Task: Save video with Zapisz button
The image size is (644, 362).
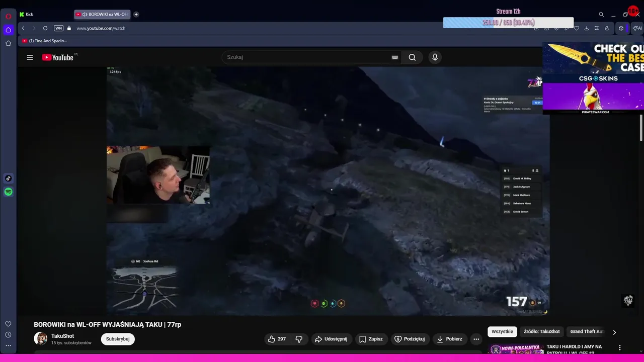Action: (x=371, y=339)
